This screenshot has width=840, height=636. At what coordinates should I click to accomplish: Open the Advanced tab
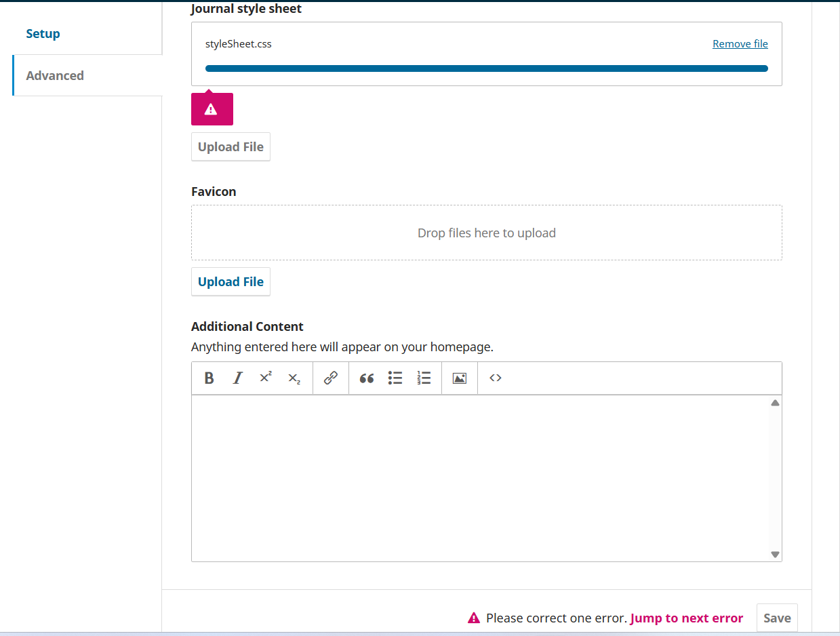tap(55, 75)
